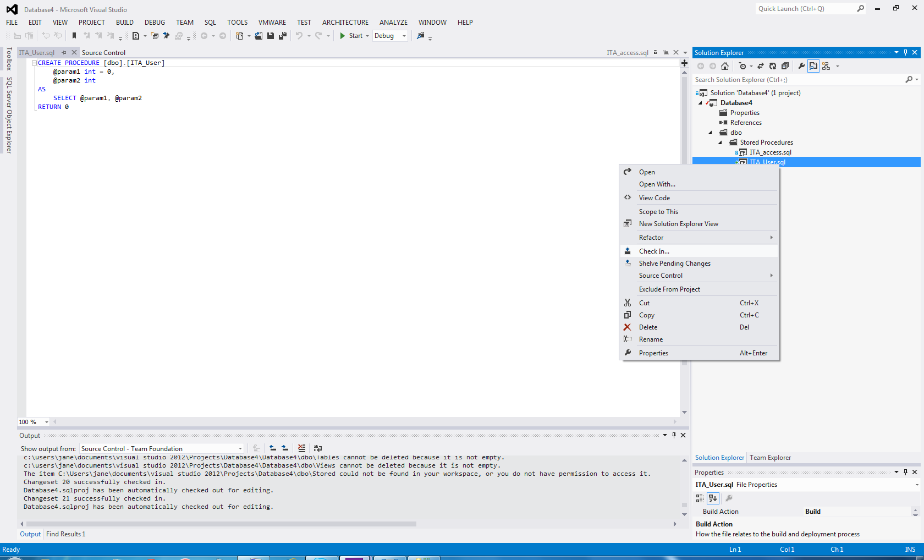Click Collapse All icon in Solution Explorer

785,66
